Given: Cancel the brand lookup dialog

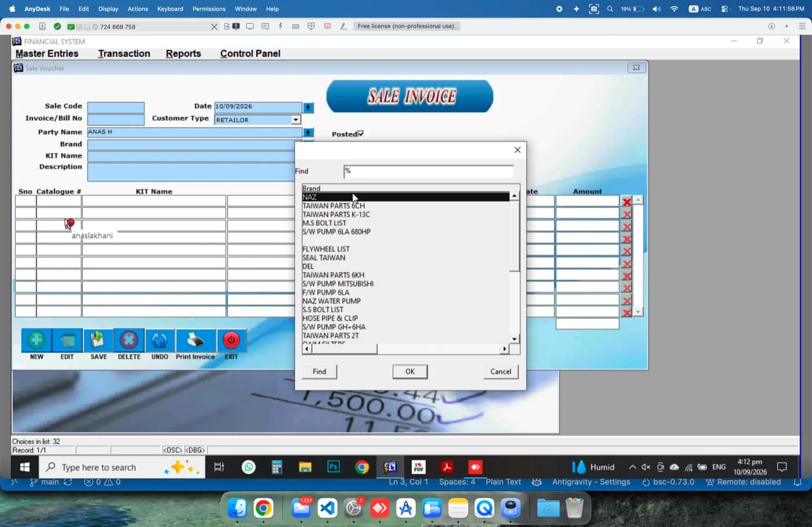Looking at the screenshot, I should (x=501, y=372).
